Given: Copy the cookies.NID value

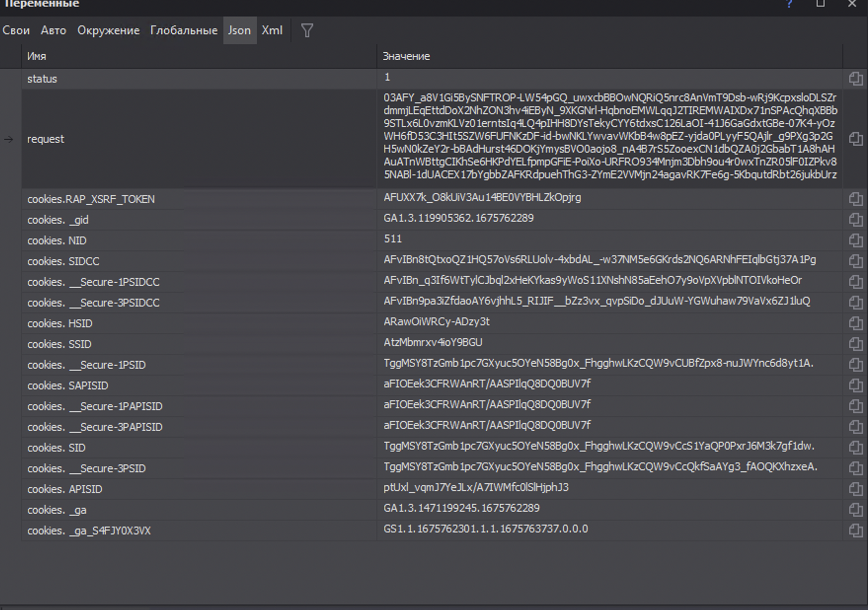Looking at the screenshot, I should 856,240.
